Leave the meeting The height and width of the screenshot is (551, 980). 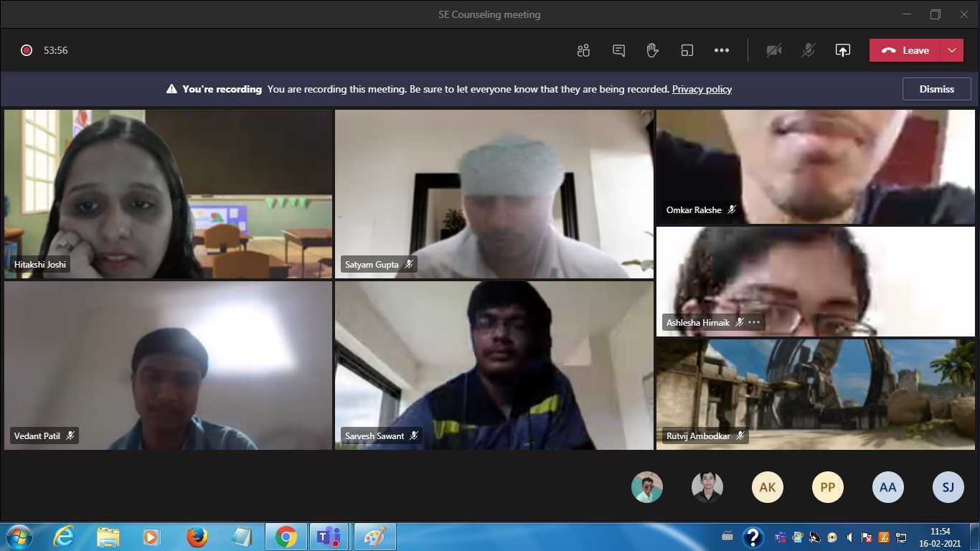click(x=905, y=50)
